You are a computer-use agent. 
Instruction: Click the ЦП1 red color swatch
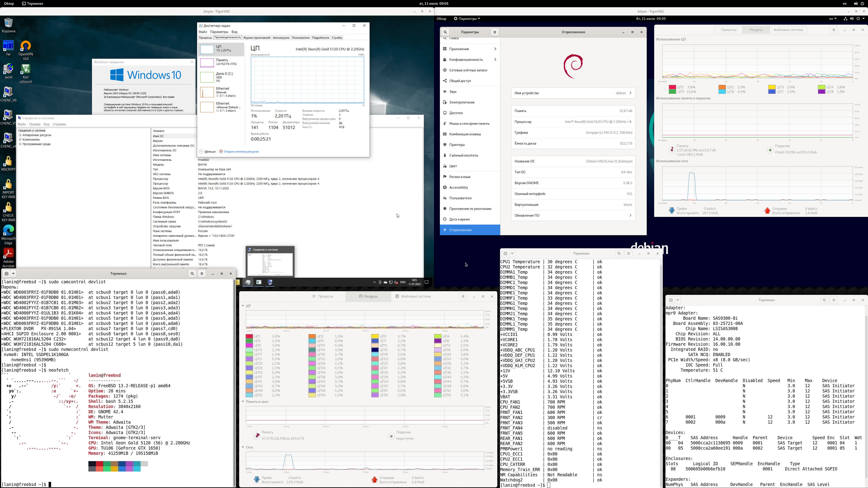[249, 336]
